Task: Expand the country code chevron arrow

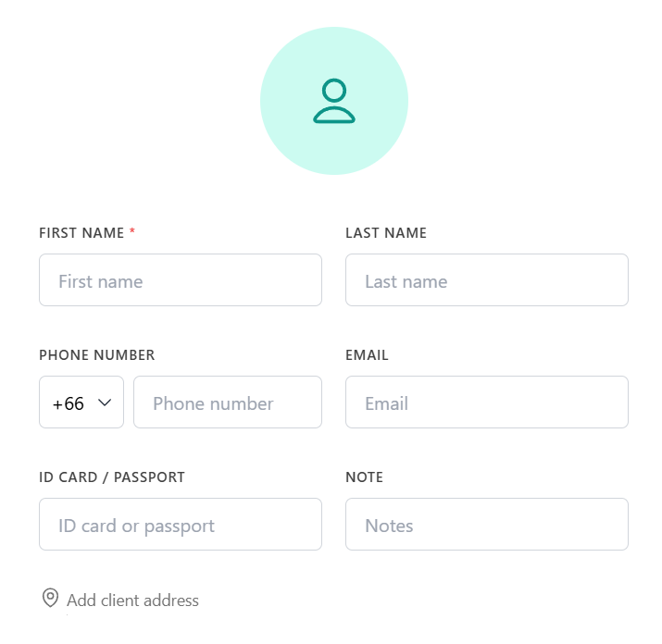Action: (105, 402)
